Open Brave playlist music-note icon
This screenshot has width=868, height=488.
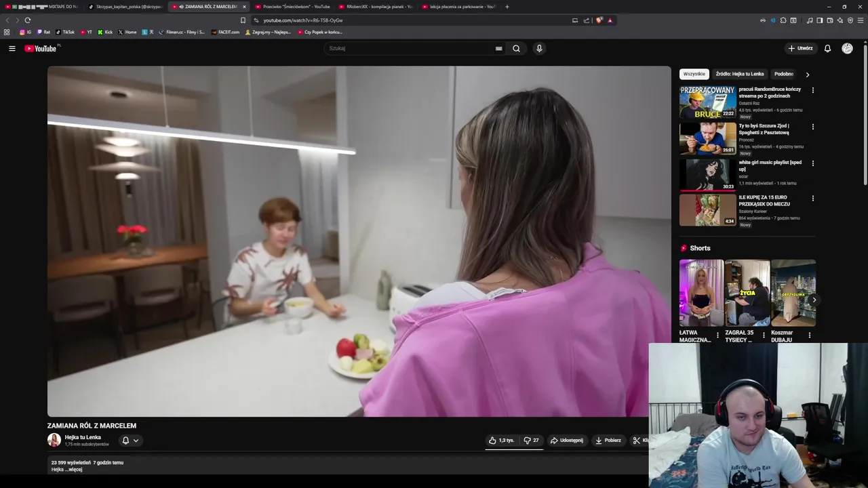point(810,20)
